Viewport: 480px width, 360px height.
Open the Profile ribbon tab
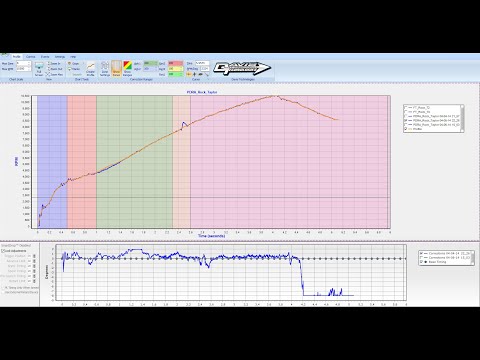tap(16, 57)
